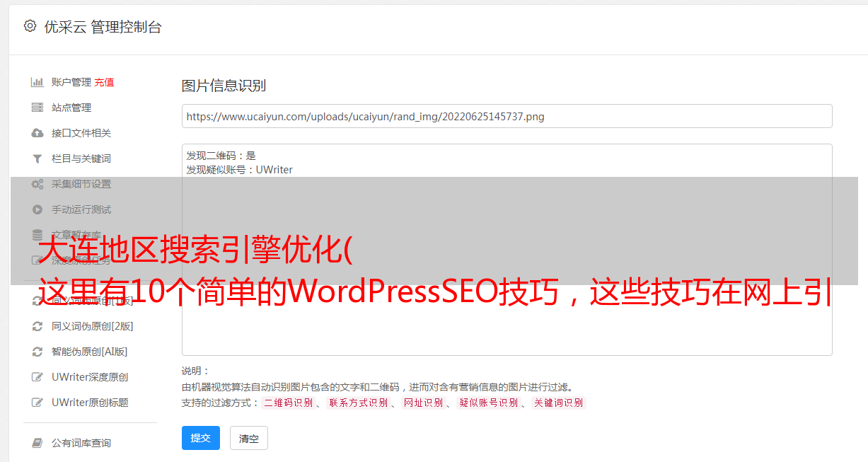The image size is (868, 462).
Task: Click the gear icon beside 优采云 管理控制台
Action: (30, 26)
